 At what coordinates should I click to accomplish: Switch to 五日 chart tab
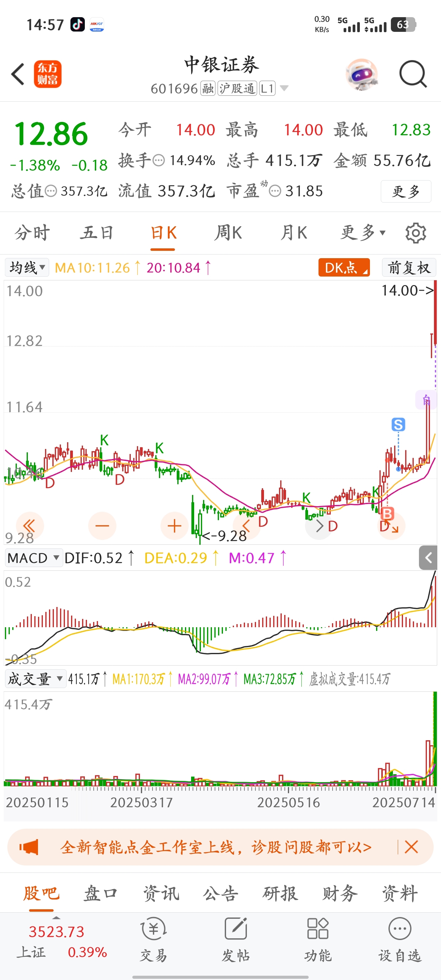[97, 232]
